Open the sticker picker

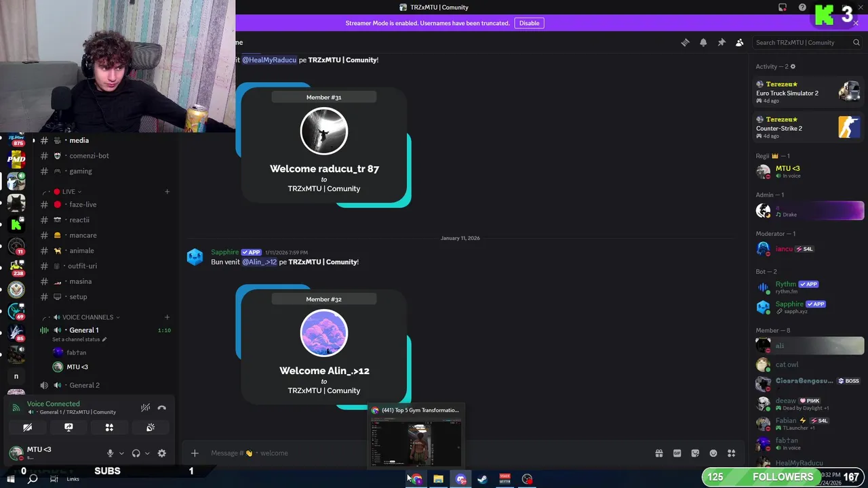tap(695, 453)
